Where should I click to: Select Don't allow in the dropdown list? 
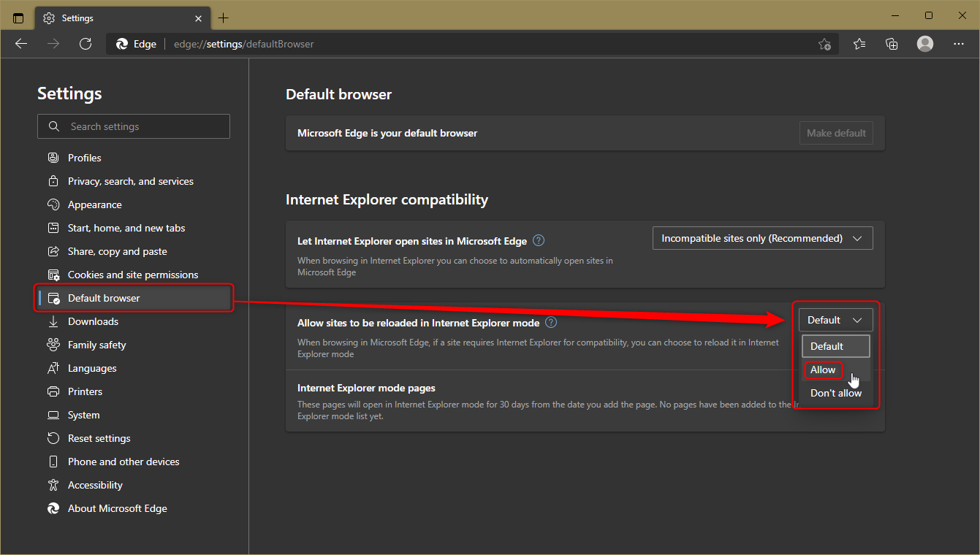point(835,393)
